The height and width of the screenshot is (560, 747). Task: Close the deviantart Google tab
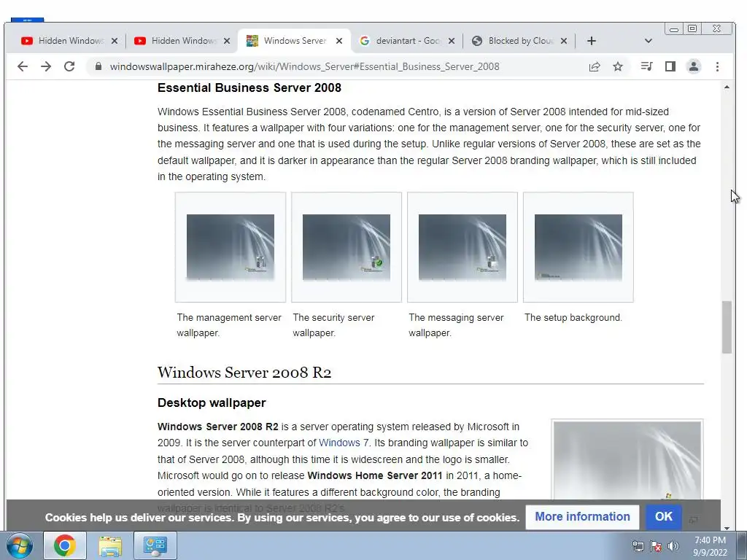point(452,41)
